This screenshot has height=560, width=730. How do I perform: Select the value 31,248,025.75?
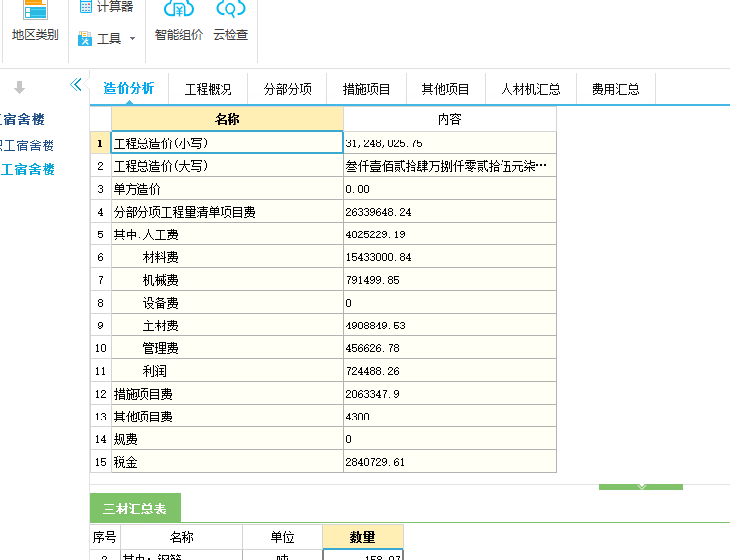click(450, 142)
